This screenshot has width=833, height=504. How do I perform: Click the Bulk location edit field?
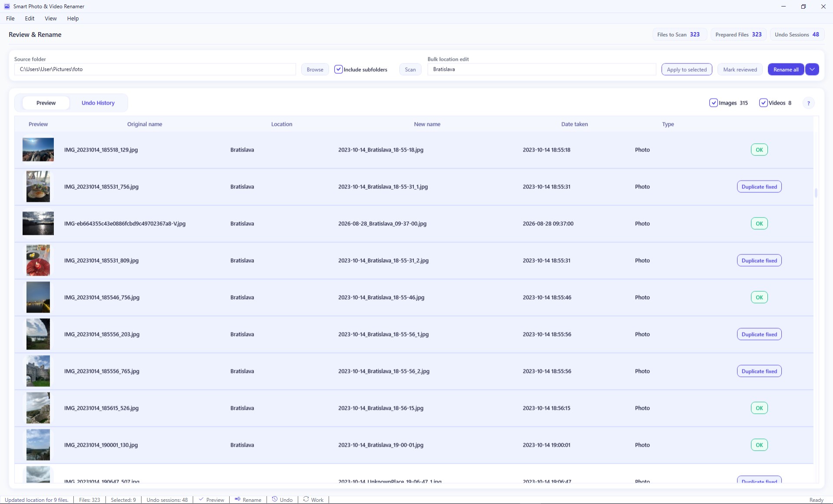point(541,69)
